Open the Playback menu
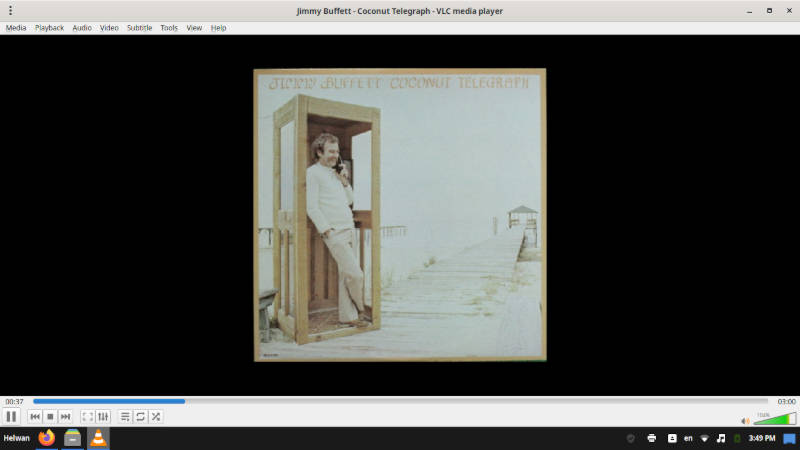This screenshot has height=450, width=800. tap(49, 28)
